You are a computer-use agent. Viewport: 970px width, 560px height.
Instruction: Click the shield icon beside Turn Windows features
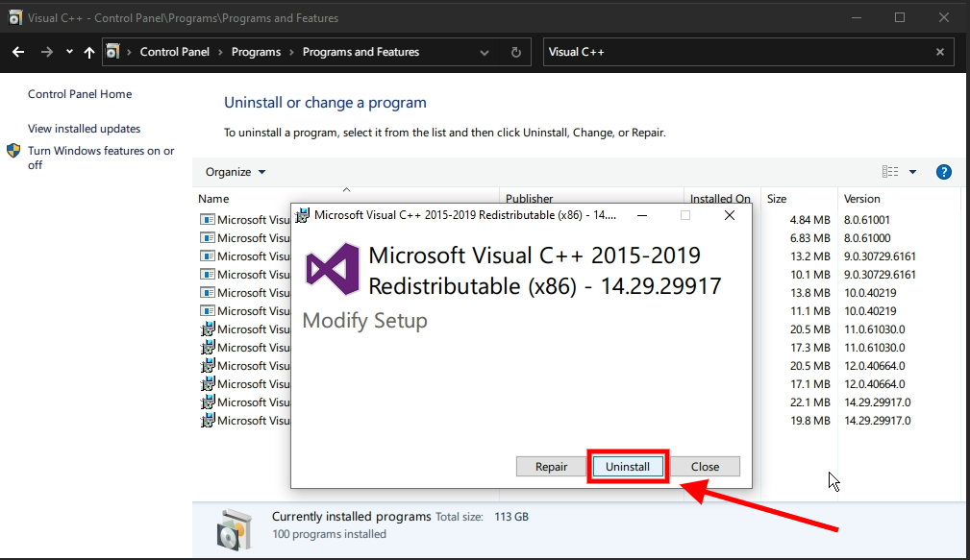[13, 151]
